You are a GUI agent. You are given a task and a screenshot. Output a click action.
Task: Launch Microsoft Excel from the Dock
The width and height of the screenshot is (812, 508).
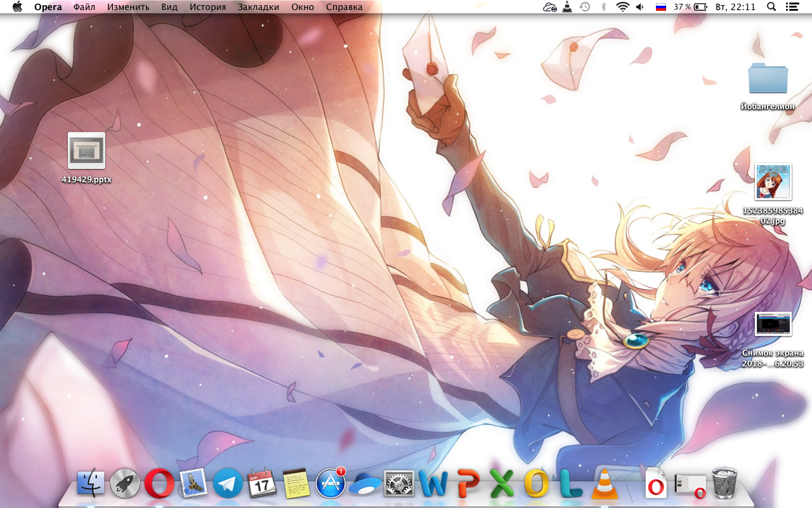502,485
